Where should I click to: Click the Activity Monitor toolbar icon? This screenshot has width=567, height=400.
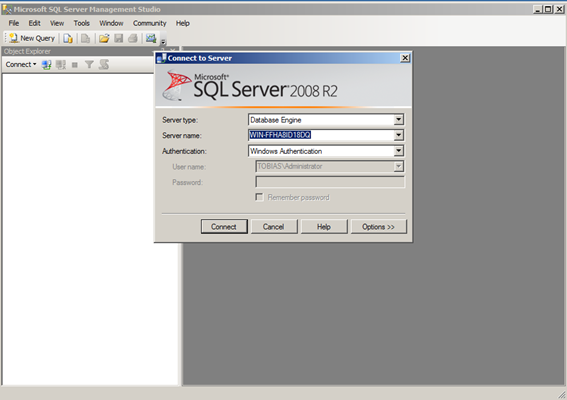point(151,38)
